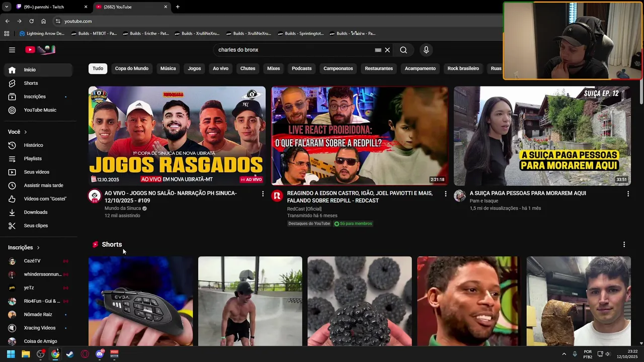
Task: Open Mundo da Sinuca channel avatar
Action: [x=95, y=196]
